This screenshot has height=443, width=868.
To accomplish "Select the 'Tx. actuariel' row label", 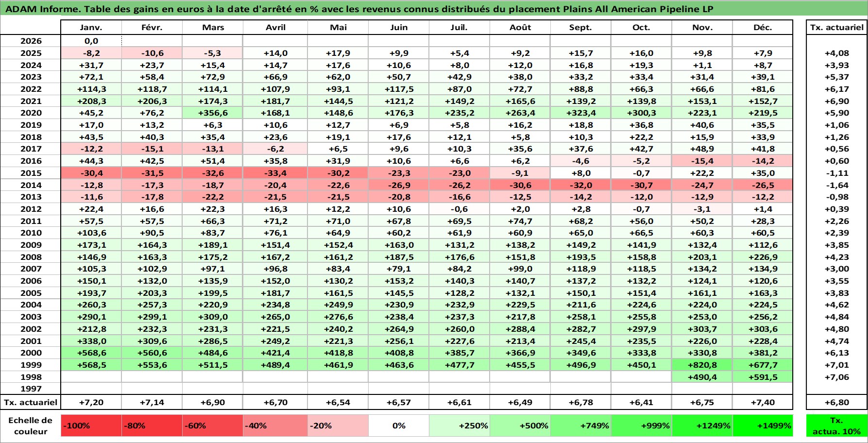I will (31, 402).
